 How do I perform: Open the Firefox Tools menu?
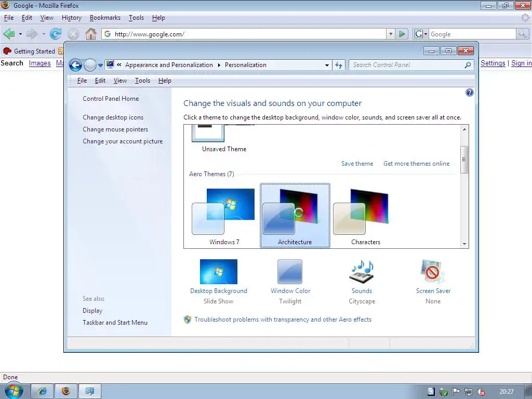[136, 18]
